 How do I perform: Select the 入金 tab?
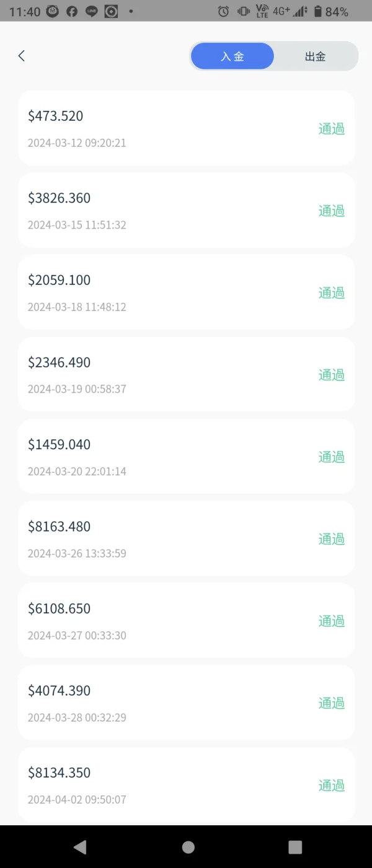click(232, 56)
